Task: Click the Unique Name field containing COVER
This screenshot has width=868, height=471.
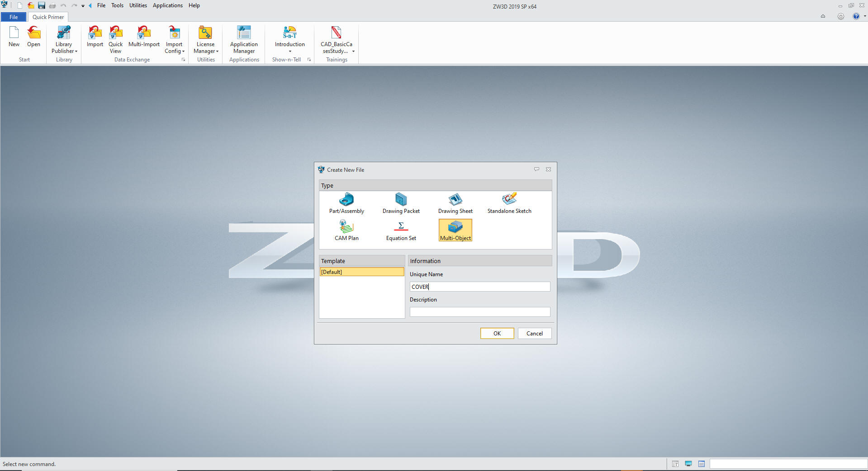Action: coord(480,287)
